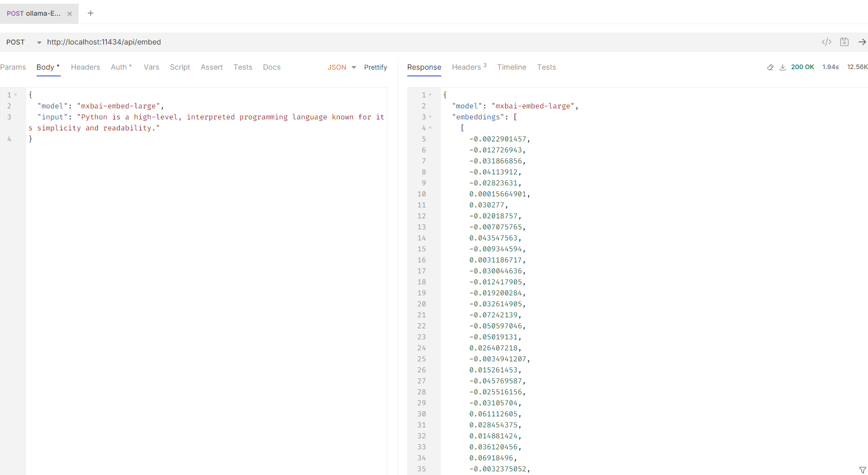Switch to the Params tab
This screenshot has width=868, height=475.
[x=13, y=67]
